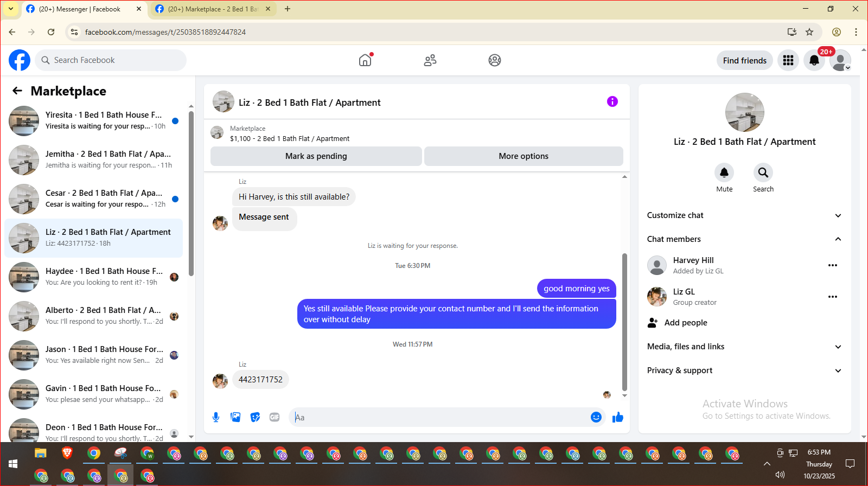Click the Facebook logo
The height and width of the screenshot is (486, 868).
20,60
